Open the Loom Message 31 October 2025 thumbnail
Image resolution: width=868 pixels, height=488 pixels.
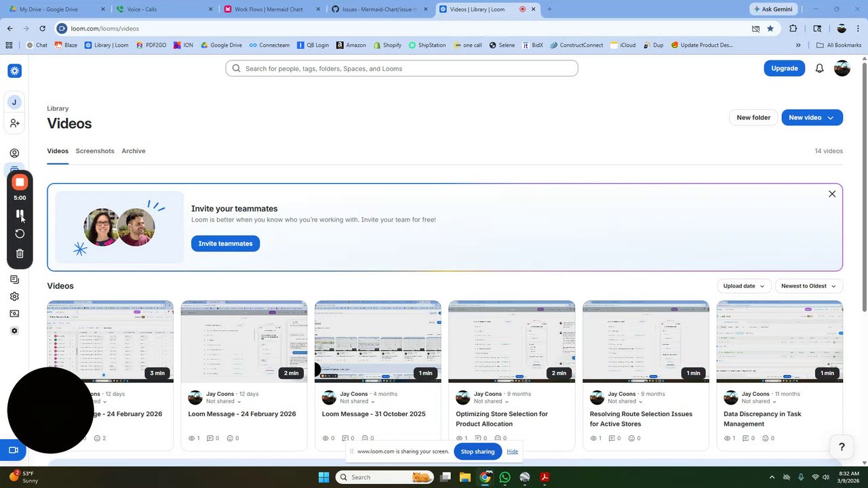(378, 342)
